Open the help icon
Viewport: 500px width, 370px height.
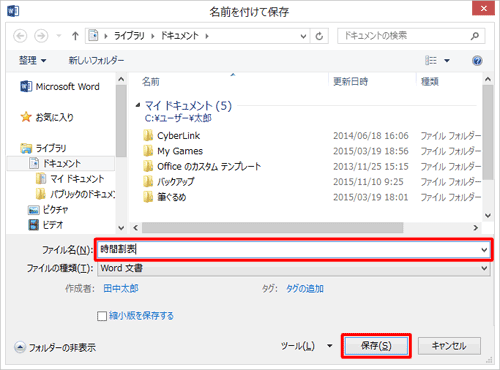coord(477,61)
